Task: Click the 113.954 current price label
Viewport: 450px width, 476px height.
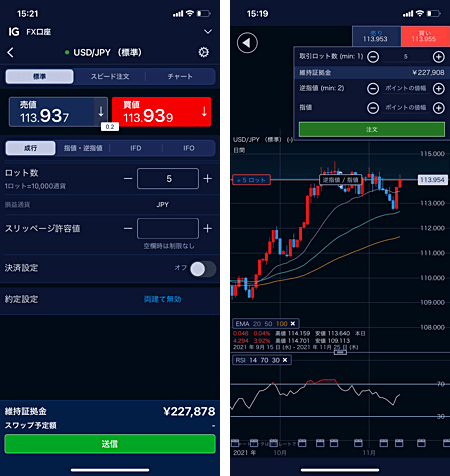Action: 432,180
